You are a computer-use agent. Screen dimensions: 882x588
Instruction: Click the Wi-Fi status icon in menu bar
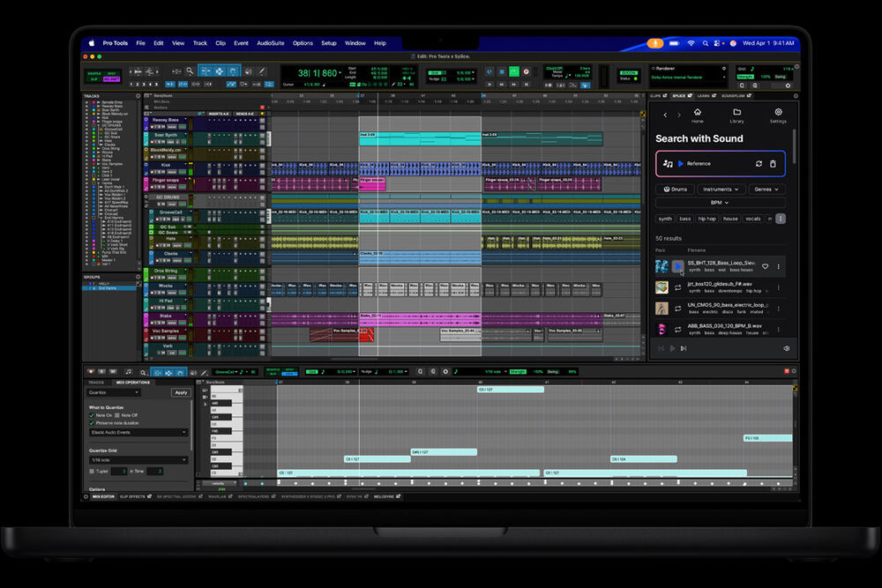[x=691, y=43]
